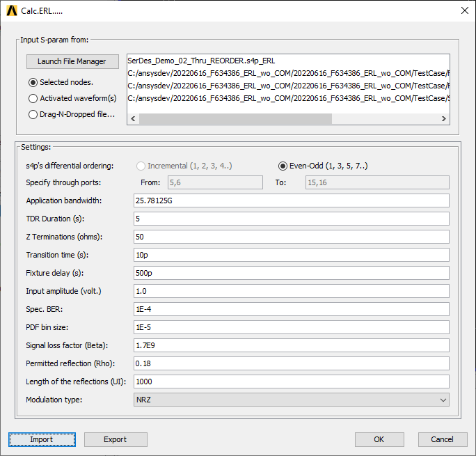Dismiss with the Cancel button

pos(443,439)
